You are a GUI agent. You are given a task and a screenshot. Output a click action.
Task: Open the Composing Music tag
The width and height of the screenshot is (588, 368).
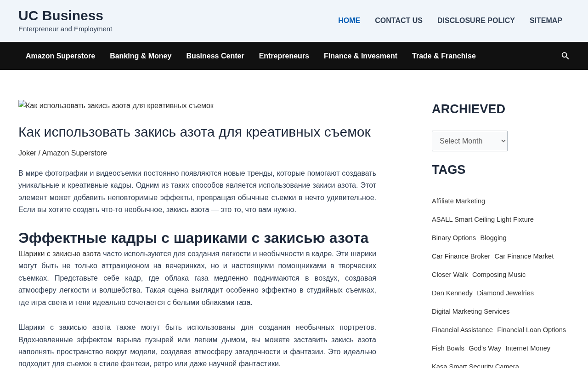pyautogui.click(x=499, y=275)
